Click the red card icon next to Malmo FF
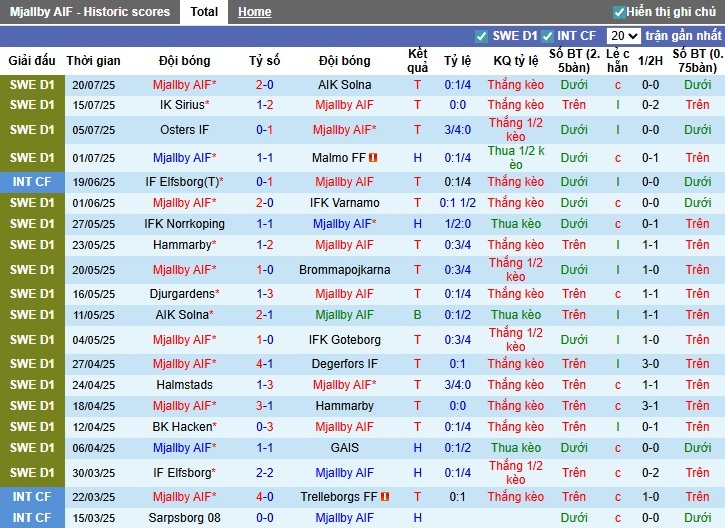 point(373,158)
